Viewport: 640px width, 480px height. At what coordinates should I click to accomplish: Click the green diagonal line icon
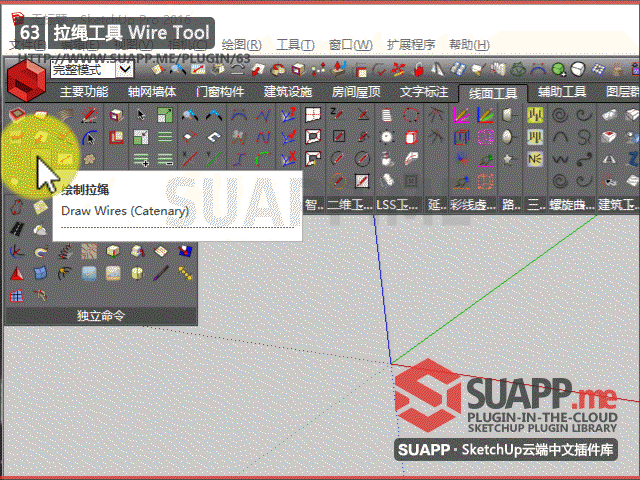click(214, 159)
